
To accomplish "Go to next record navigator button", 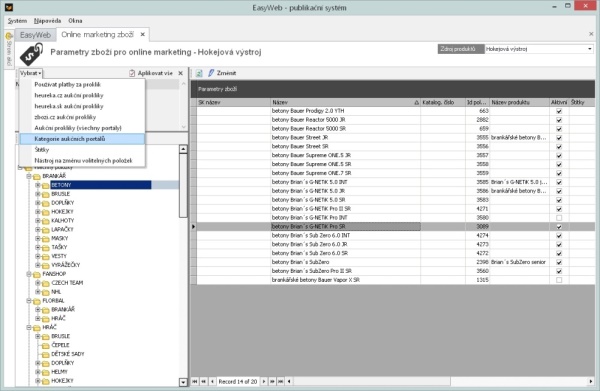I will (264, 381).
